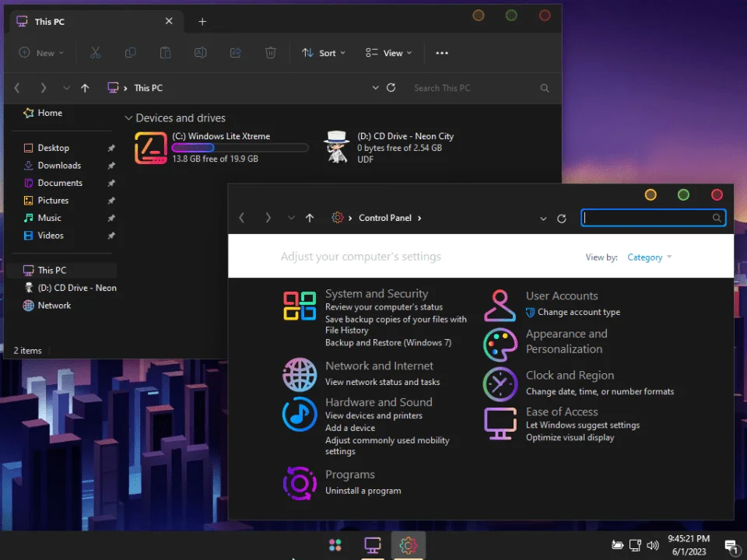The width and height of the screenshot is (747, 560).
Task: Click the network icon in system tray
Action: (x=635, y=545)
